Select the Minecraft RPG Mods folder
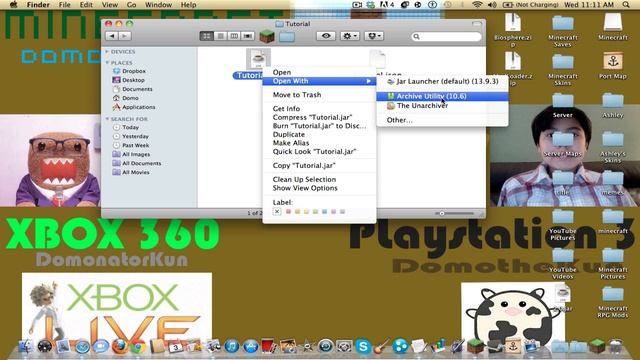 pyautogui.click(x=613, y=302)
